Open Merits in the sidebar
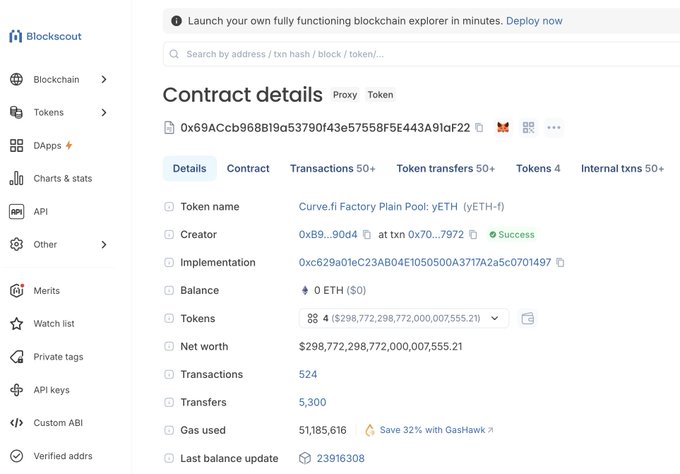The image size is (680, 474). point(47,291)
